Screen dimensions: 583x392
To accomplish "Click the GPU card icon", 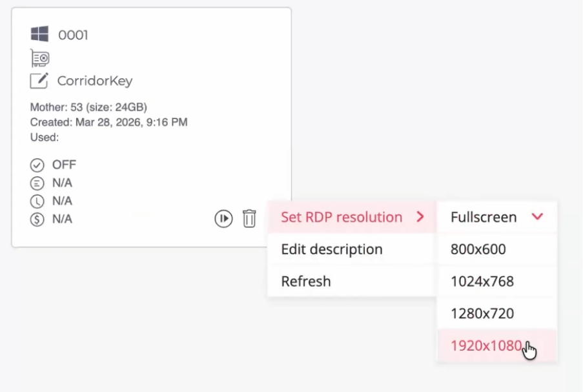I will [x=40, y=58].
